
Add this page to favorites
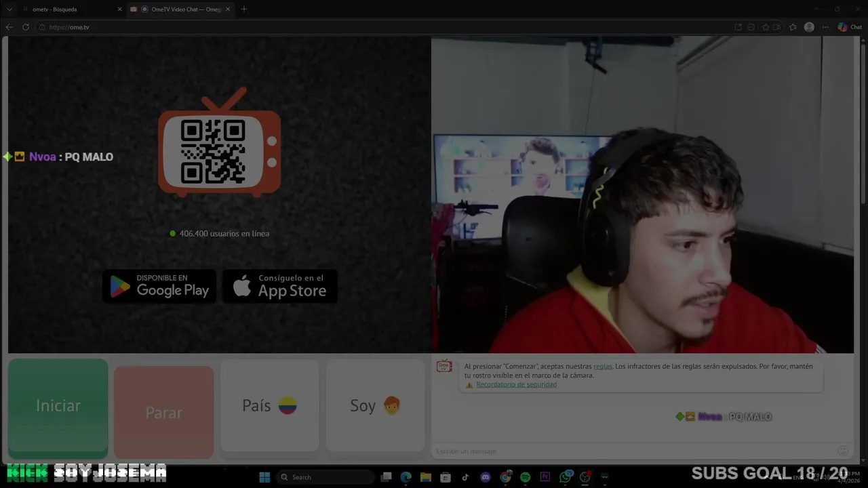click(x=766, y=27)
